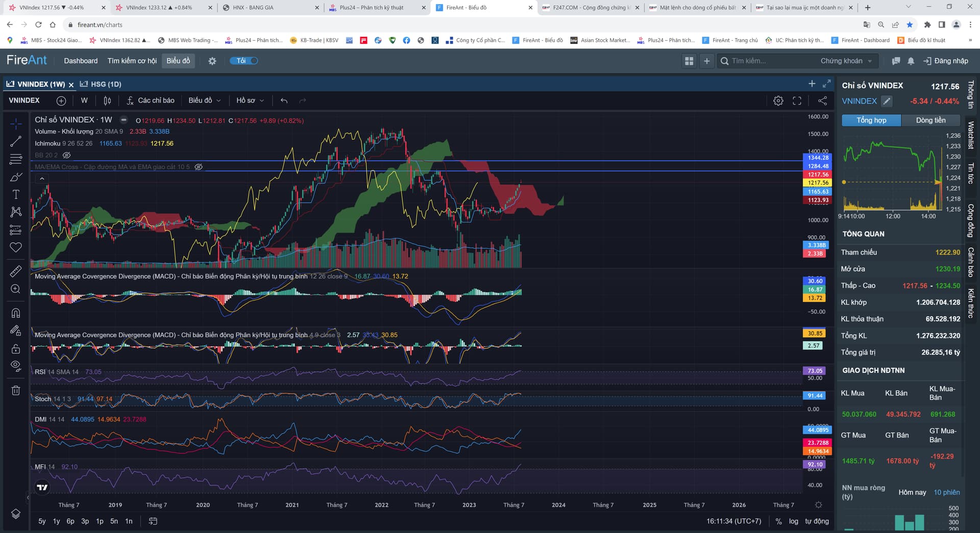Open the Tin tức side tab
The height and width of the screenshot is (533, 980).
pyautogui.click(x=971, y=173)
